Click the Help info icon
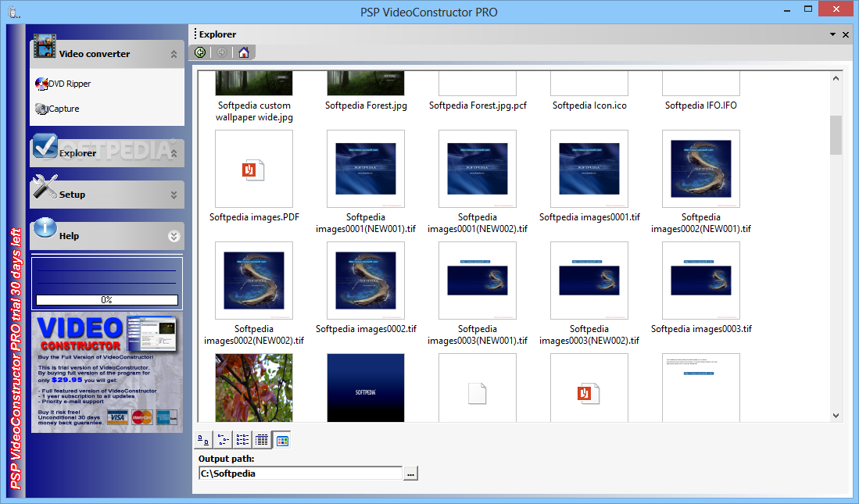 coord(45,228)
